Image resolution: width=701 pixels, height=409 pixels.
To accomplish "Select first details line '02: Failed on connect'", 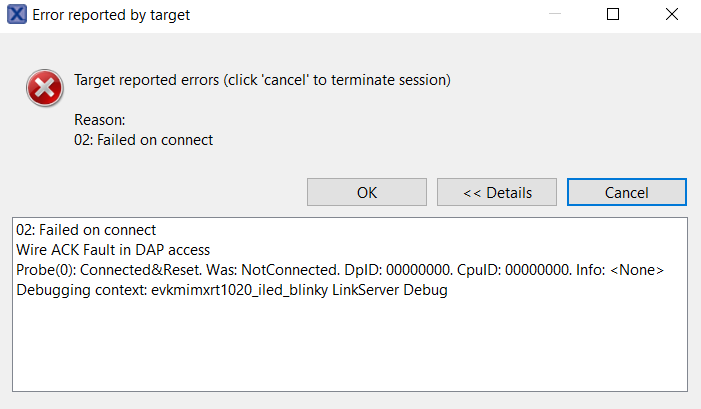I will (86, 230).
